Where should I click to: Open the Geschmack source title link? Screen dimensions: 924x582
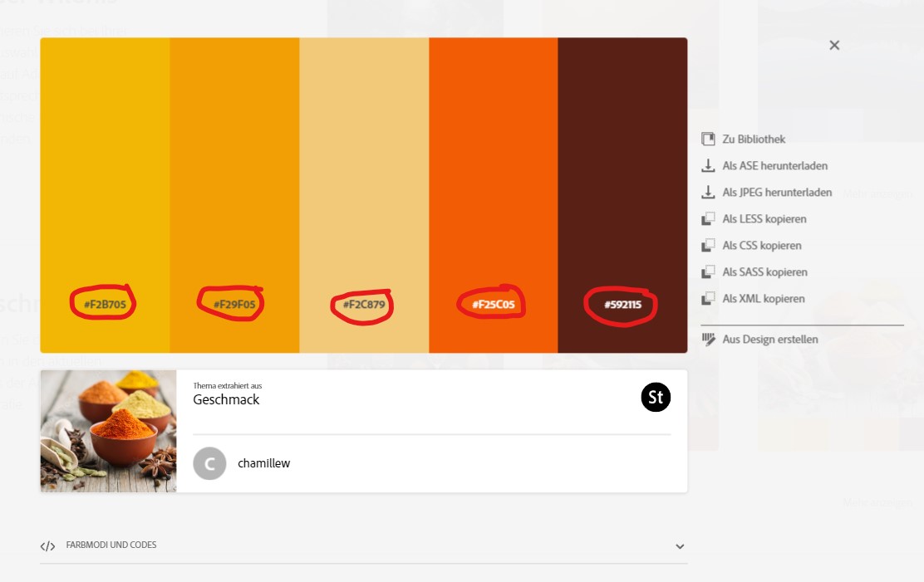(x=226, y=399)
